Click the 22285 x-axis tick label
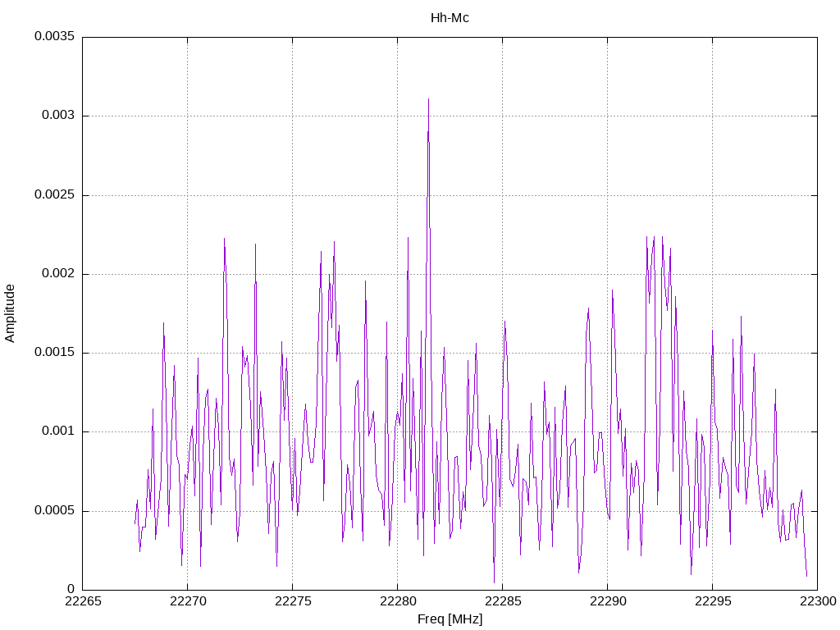This screenshot has width=840, height=630. [x=502, y=603]
